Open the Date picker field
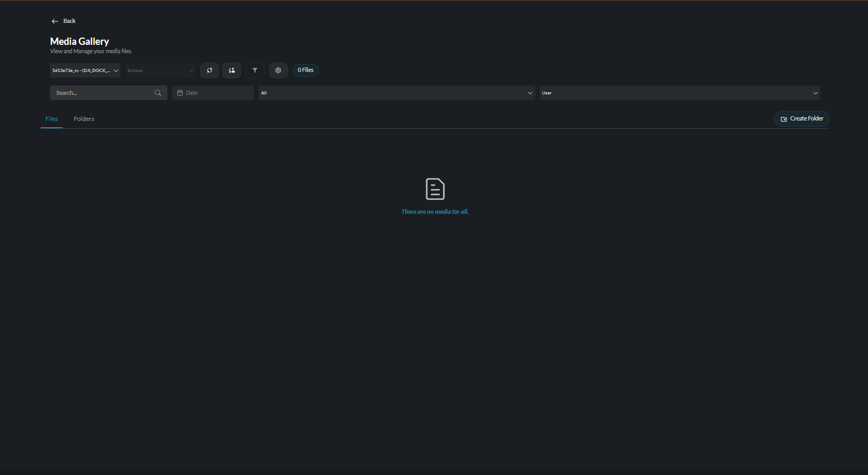Image resolution: width=868 pixels, height=475 pixels. click(213, 93)
